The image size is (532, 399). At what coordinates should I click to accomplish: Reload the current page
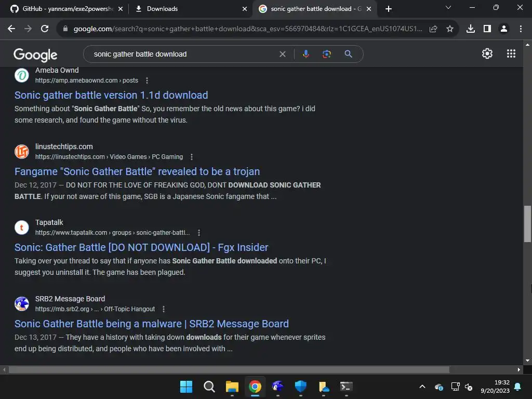point(45,29)
